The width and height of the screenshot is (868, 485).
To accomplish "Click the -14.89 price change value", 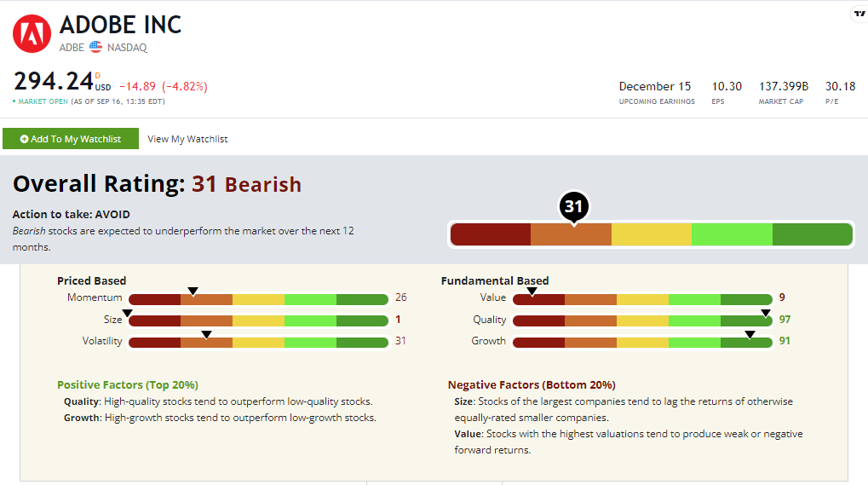I will pos(138,86).
